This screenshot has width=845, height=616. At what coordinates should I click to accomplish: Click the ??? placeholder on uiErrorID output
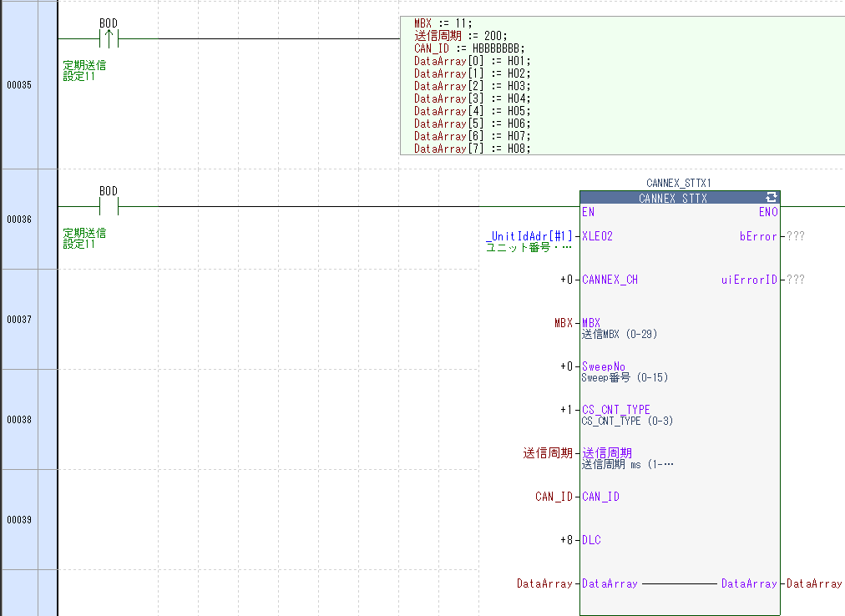tap(796, 280)
